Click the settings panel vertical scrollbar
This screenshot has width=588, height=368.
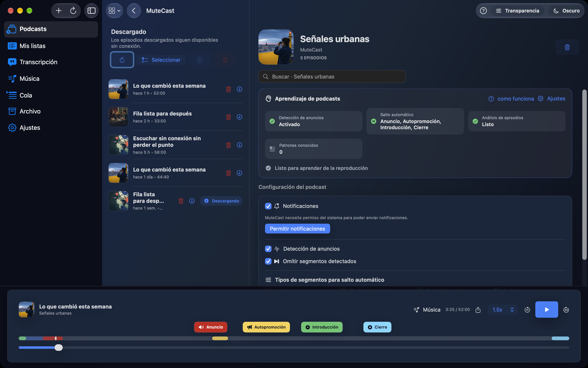(x=584, y=175)
